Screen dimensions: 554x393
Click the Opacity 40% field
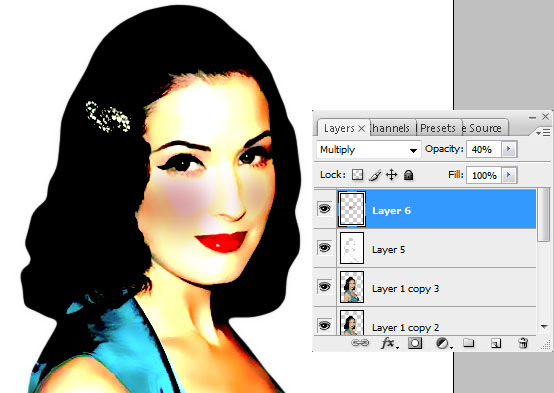click(484, 149)
